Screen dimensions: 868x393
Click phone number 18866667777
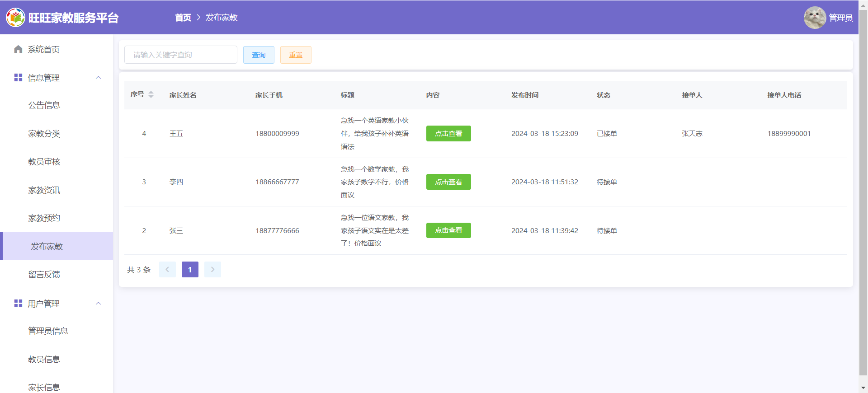(x=277, y=182)
